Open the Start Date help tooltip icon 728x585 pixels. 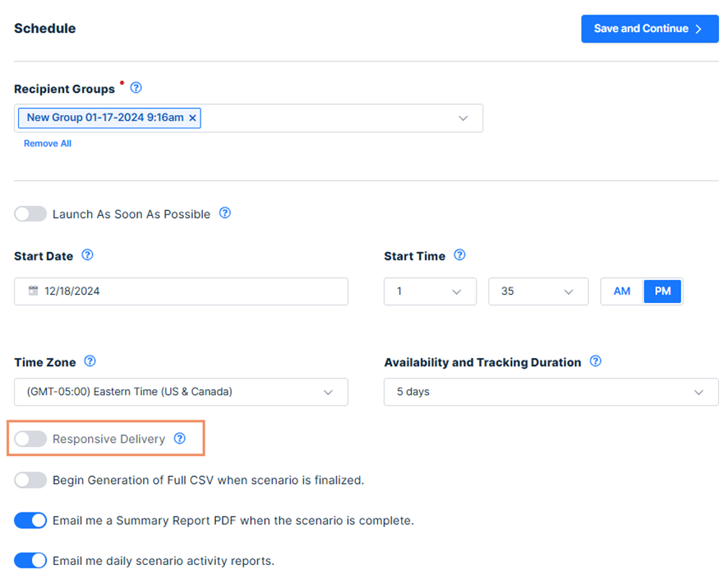(x=87, y=255)
